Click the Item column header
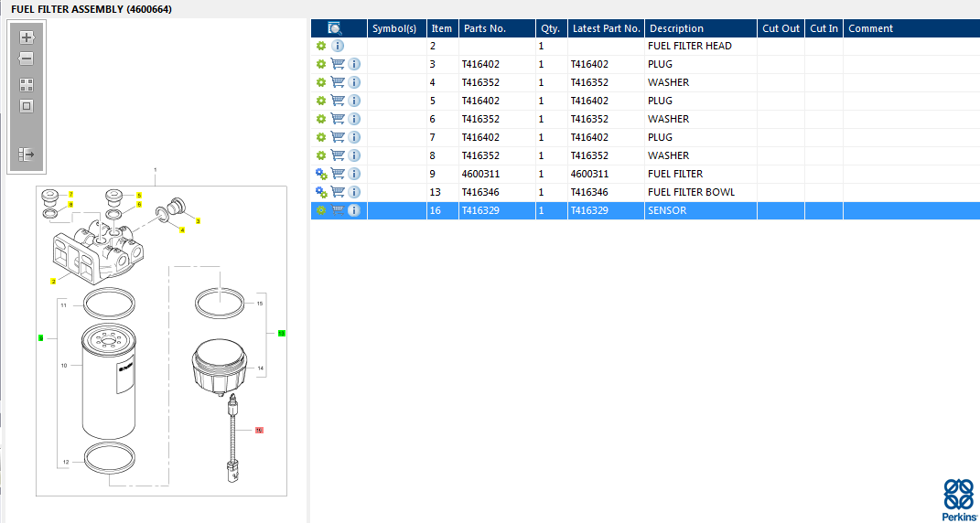Screen dimensions: 980x523 pyautogui.click(x=442, y=28)
